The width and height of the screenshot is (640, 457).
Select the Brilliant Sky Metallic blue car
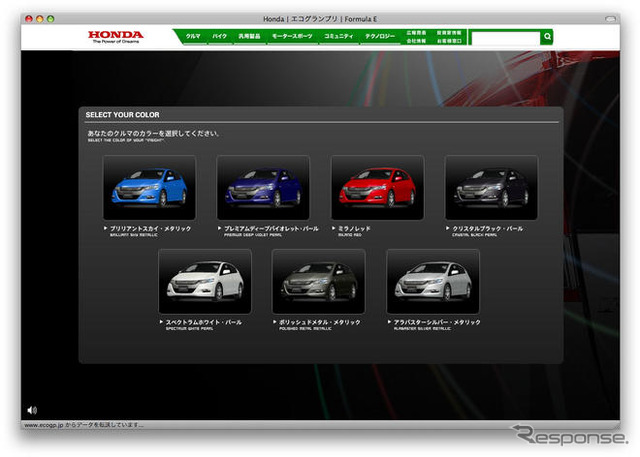point(149,187)
